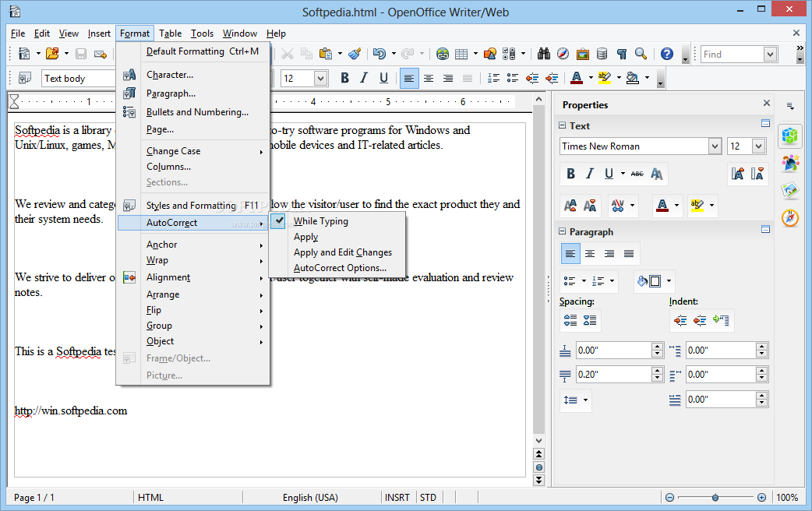The image size is (812, 511).
Task: Open the Tools menu in menu bar
Action: [x=202, y=33]
